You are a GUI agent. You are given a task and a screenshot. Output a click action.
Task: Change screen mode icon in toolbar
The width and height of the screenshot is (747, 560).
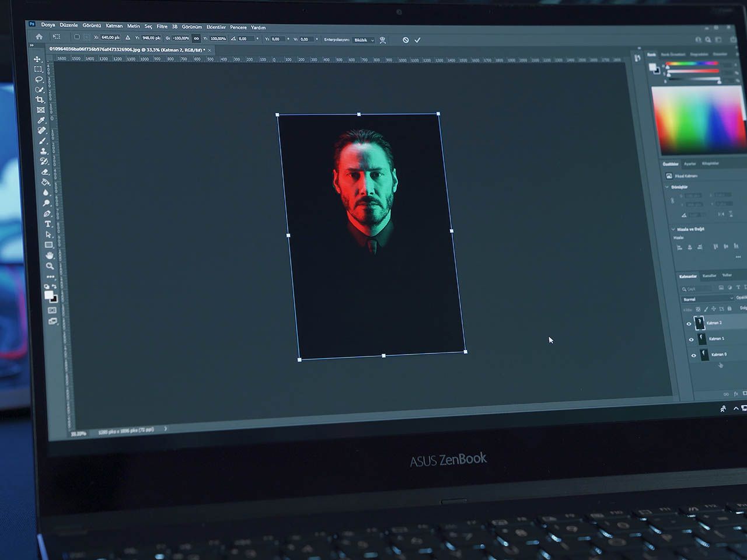pos(53,321)
